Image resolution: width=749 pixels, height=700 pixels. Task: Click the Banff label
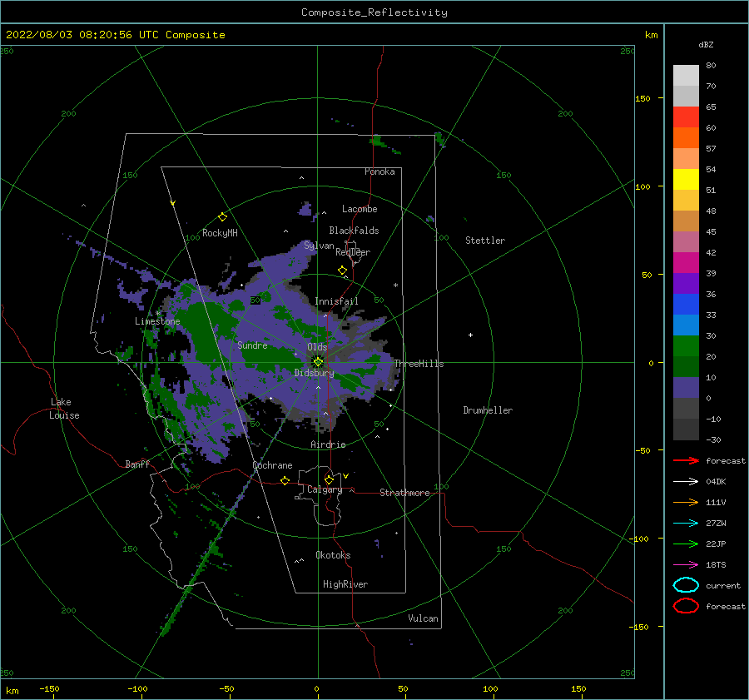(x=137, y=464)
